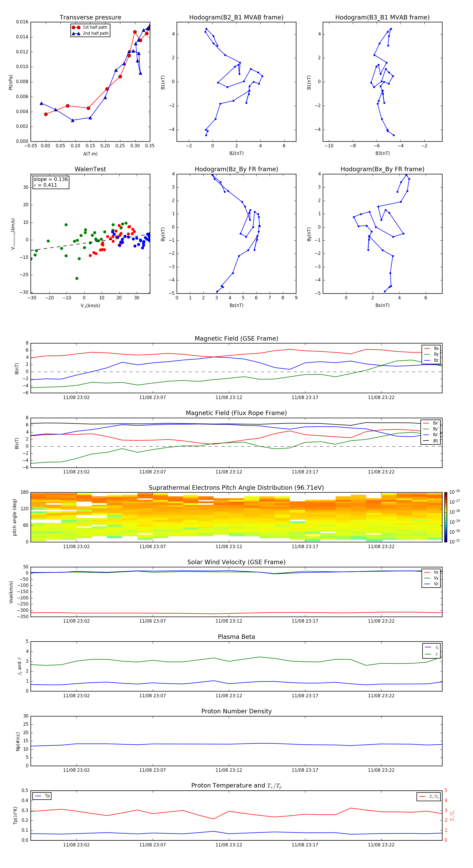
Task: Click '11/08 23:07' tick under Solar Wind Velocity panel
Action: click(152, 621)
